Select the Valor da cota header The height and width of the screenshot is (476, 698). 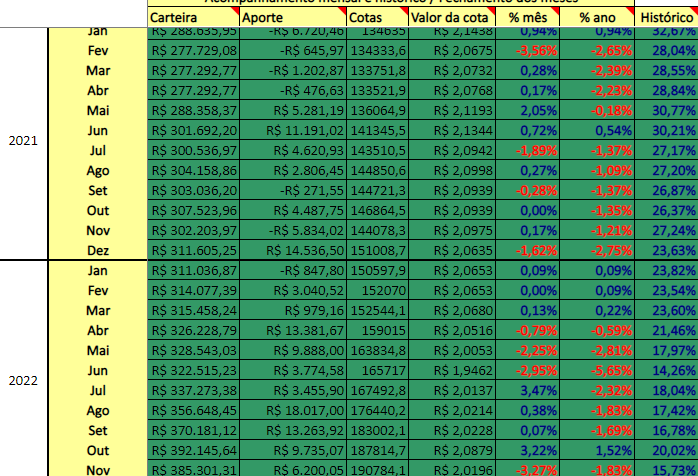coord(452,17)
